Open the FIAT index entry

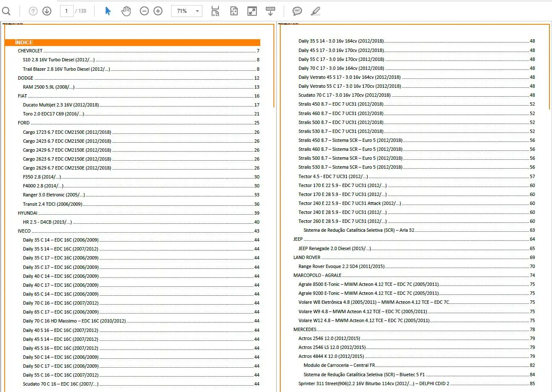[x=139, y=96]
